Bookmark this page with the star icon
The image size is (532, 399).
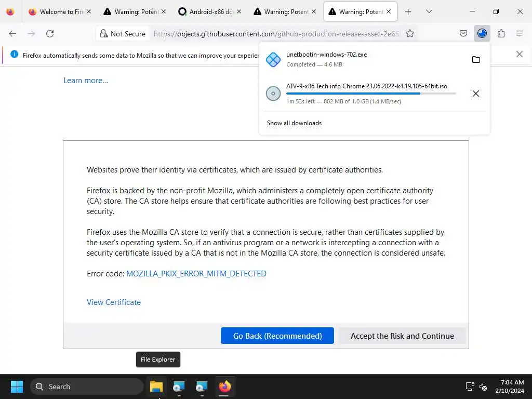coord(410,34)
